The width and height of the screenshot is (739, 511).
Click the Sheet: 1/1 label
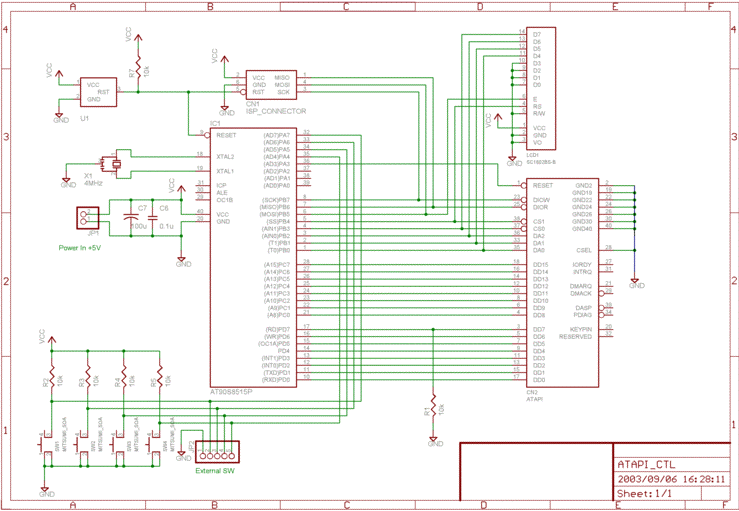644,494
